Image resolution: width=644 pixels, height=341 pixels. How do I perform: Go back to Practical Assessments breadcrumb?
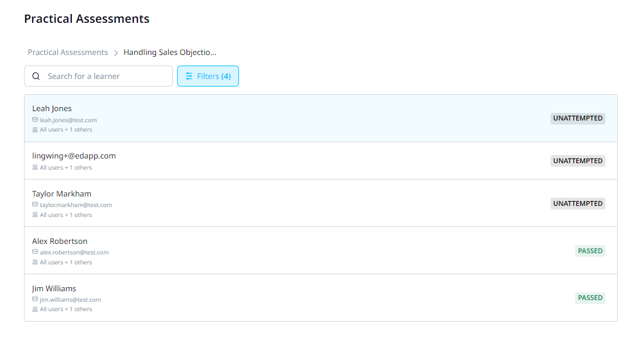point(68,53)
